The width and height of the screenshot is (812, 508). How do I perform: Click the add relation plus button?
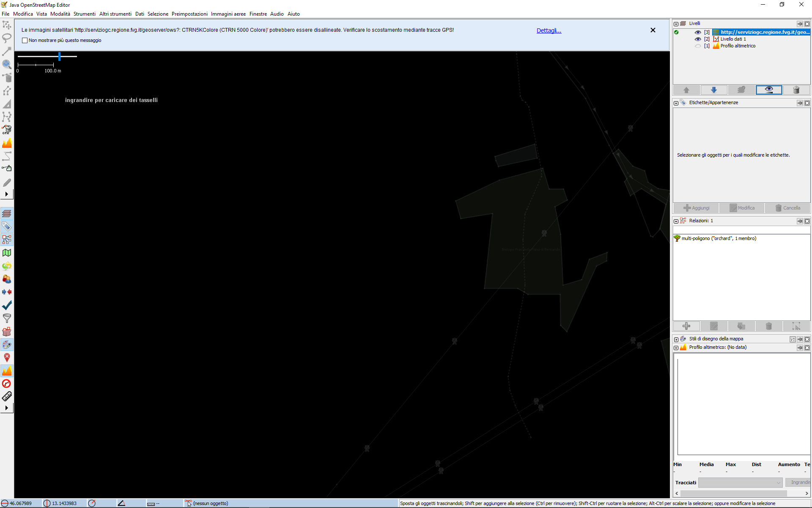[686, 326]
